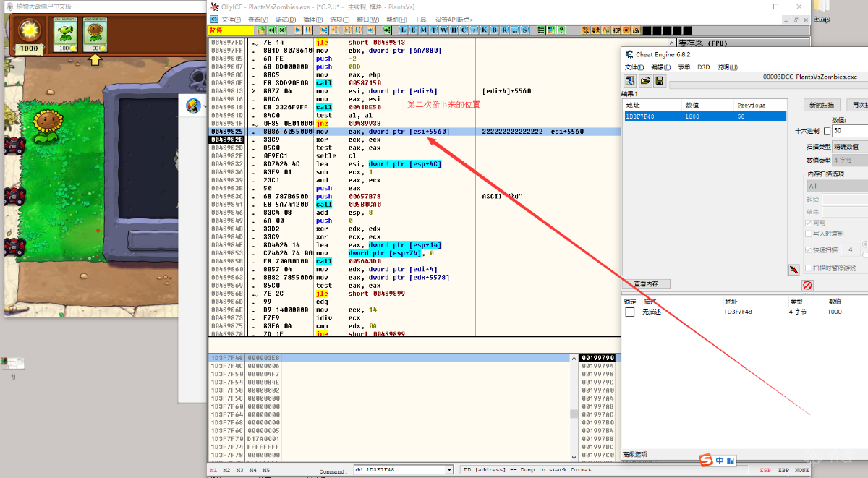This screenshot has width=868, height=478.
Task: Show Log window with L toolbar button
Action: pos(404,30)
